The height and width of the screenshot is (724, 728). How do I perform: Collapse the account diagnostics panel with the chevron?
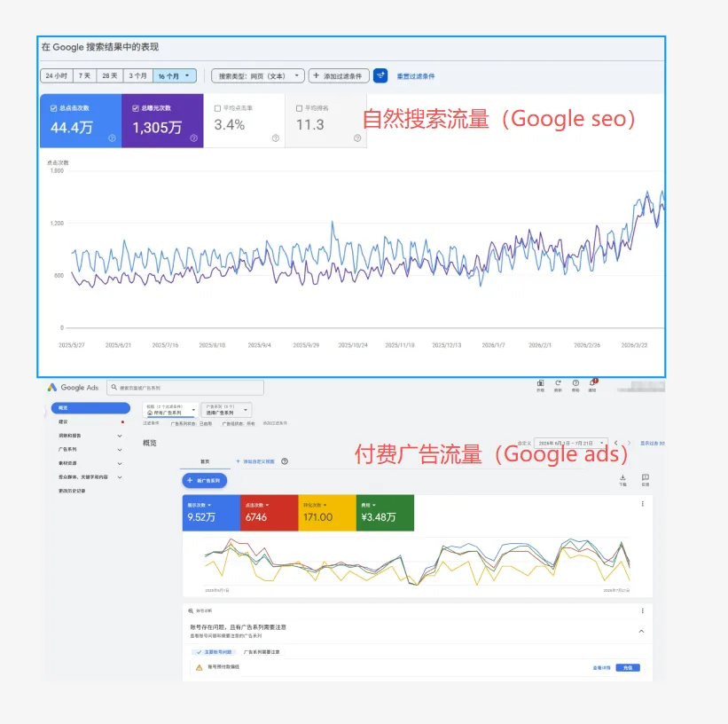click(x=641, y=631)
